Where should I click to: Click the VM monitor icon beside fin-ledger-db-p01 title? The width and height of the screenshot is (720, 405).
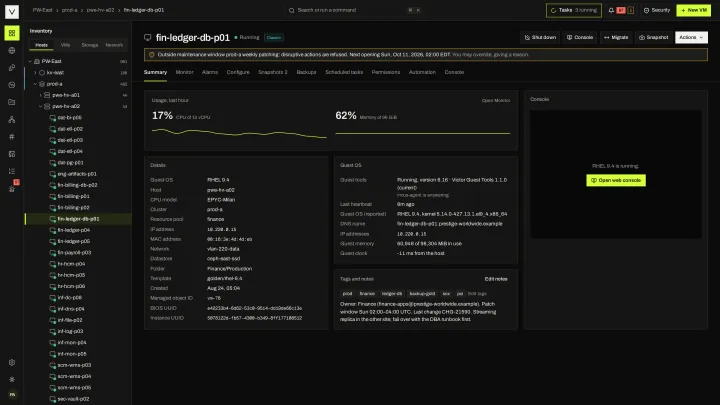click(147, 37)
